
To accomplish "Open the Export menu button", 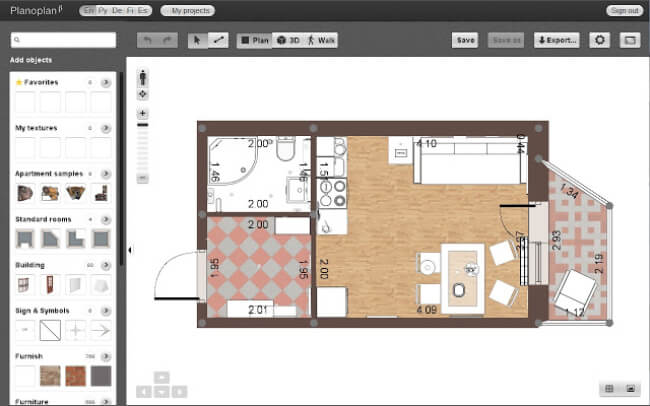I will [x=557, y=40].
